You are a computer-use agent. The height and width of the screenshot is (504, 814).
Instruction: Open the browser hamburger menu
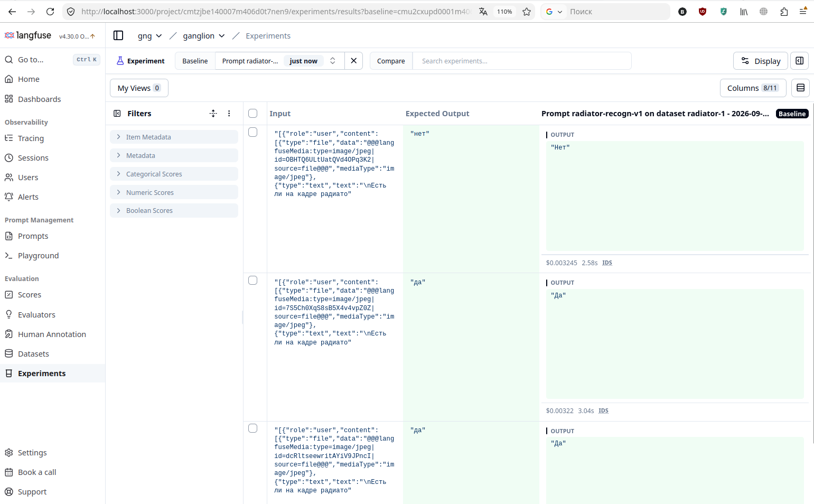803,12
